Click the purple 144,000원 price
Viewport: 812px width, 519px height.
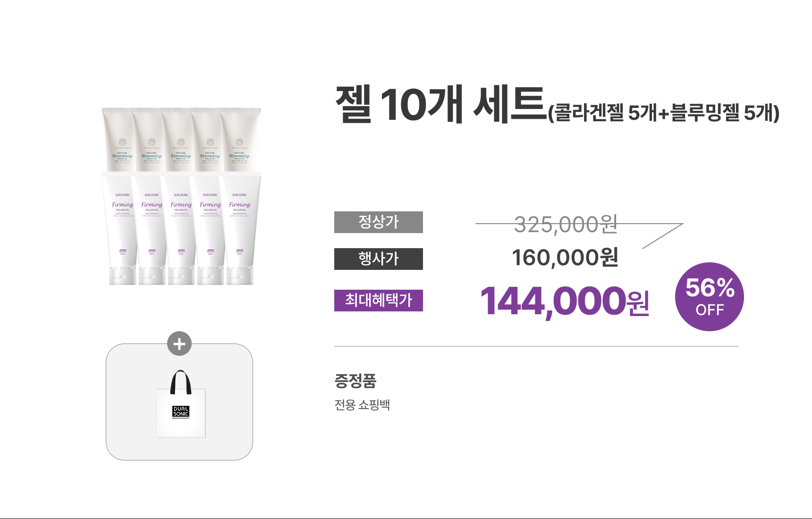coord(564,301)
